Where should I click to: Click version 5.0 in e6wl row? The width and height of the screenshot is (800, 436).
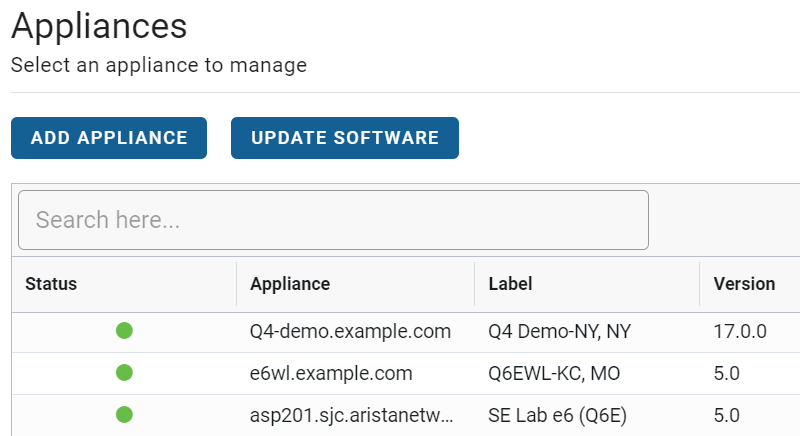tap(727, 373)
